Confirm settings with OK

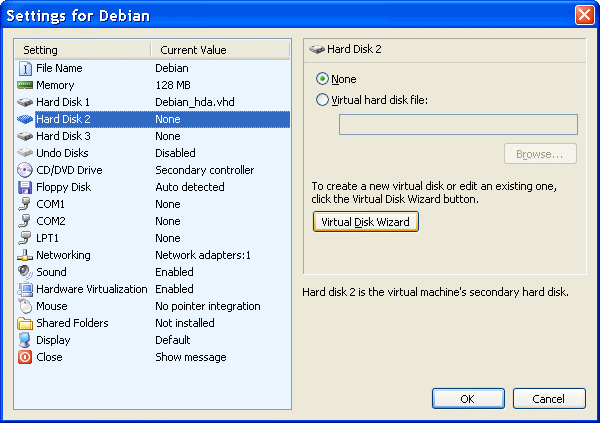468,399
